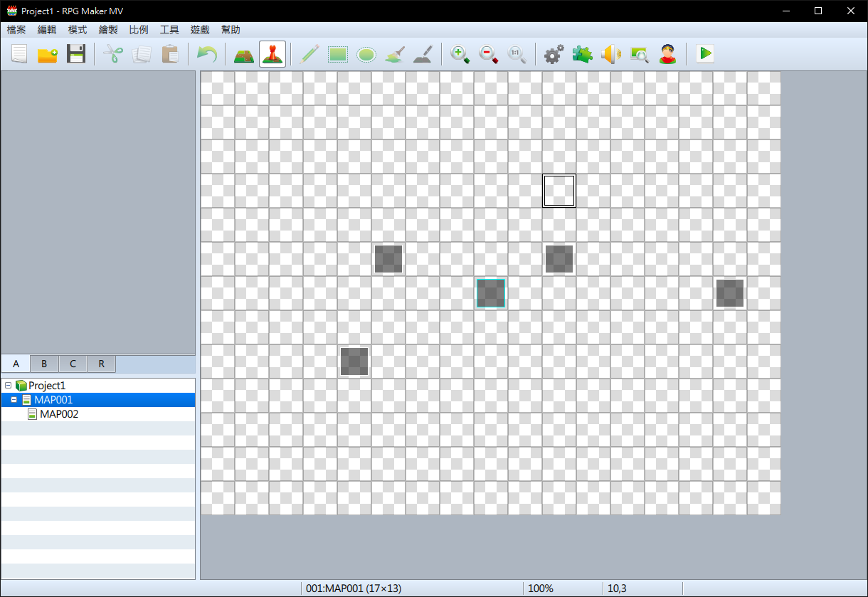Open the 繪製 menu
868x597 pixels.
point(108,30)
